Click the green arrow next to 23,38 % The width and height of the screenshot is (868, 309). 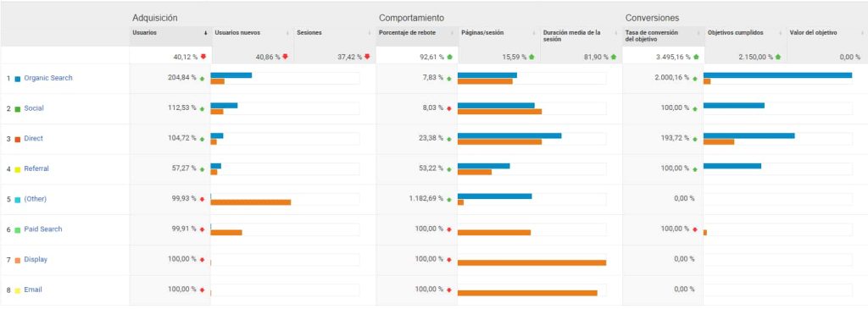[449, 139]
